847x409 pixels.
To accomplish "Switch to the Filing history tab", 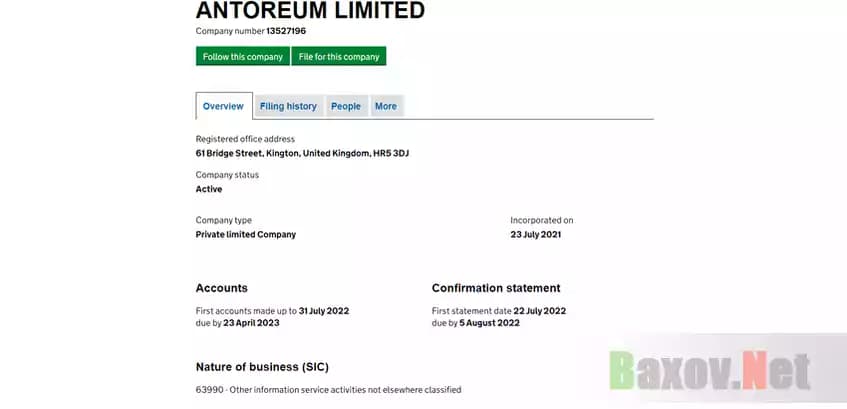I will pos(288,106).
